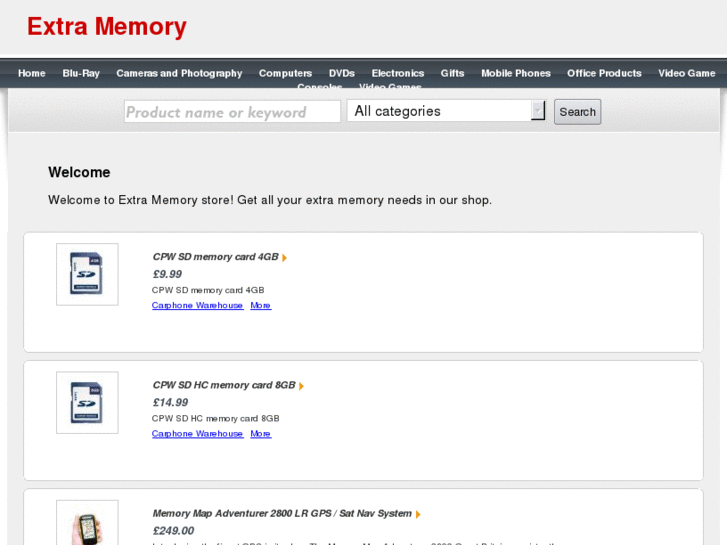Open the Gifts menu item

tap(453, 73)
